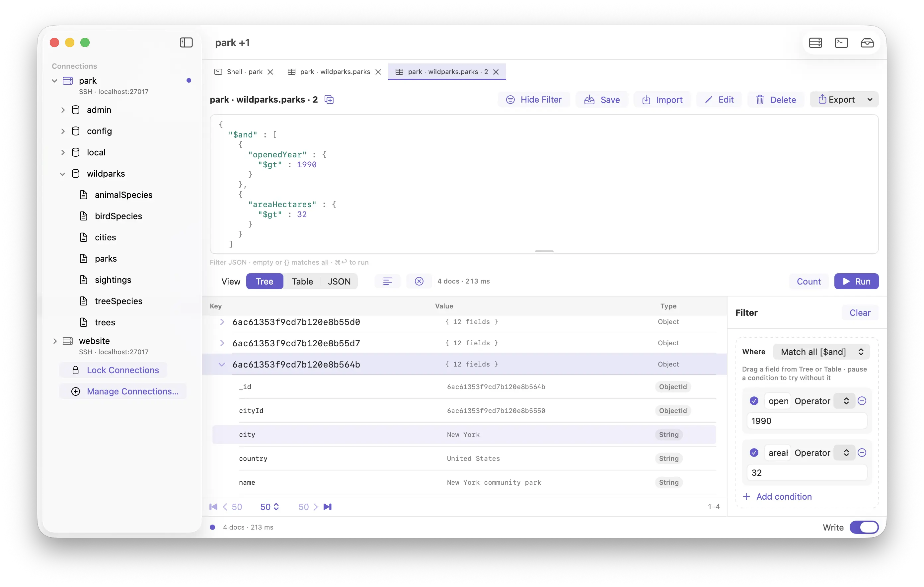The image size is (924, 587).
Task: Click the Count button
Action: coord(809,282)
